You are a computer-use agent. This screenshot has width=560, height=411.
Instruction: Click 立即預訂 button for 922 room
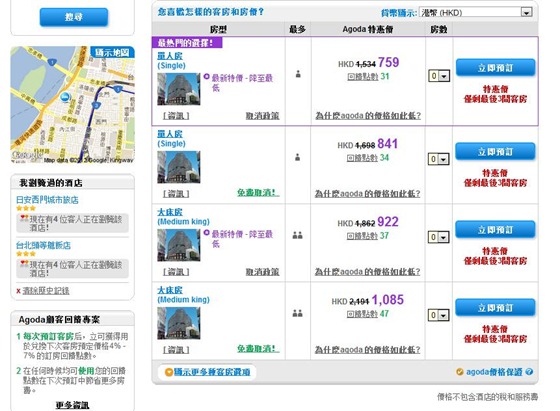(x=495, y=229)
